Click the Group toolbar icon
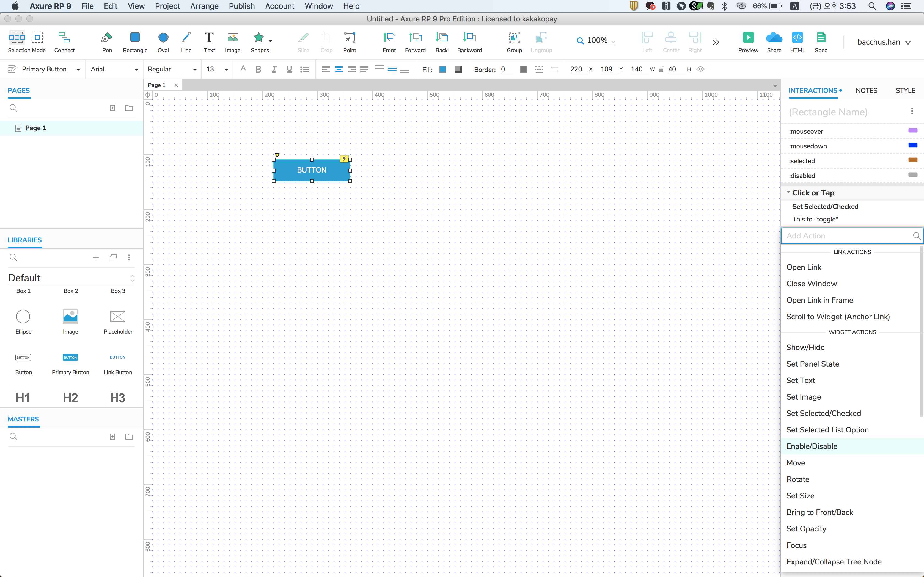This screenshot has height=577, width=924. pos(514,38)
